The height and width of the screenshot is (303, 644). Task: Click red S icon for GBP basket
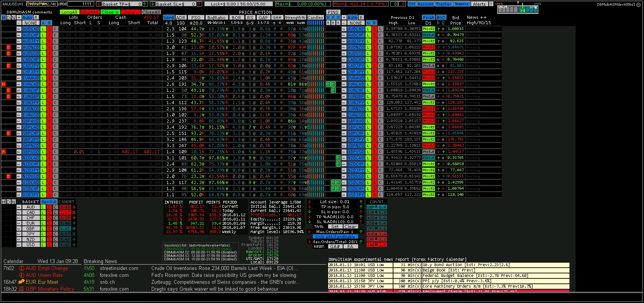coord(49,228)
